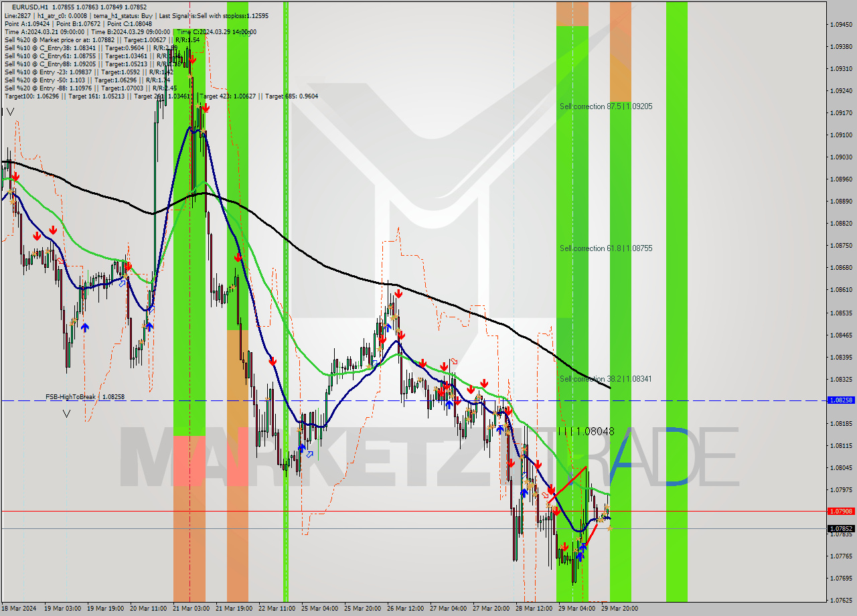The height and width of the screenshot is (616, 857).
Task: Click the '18 Mar 2024' time axis label
Action: coord(20,609)
